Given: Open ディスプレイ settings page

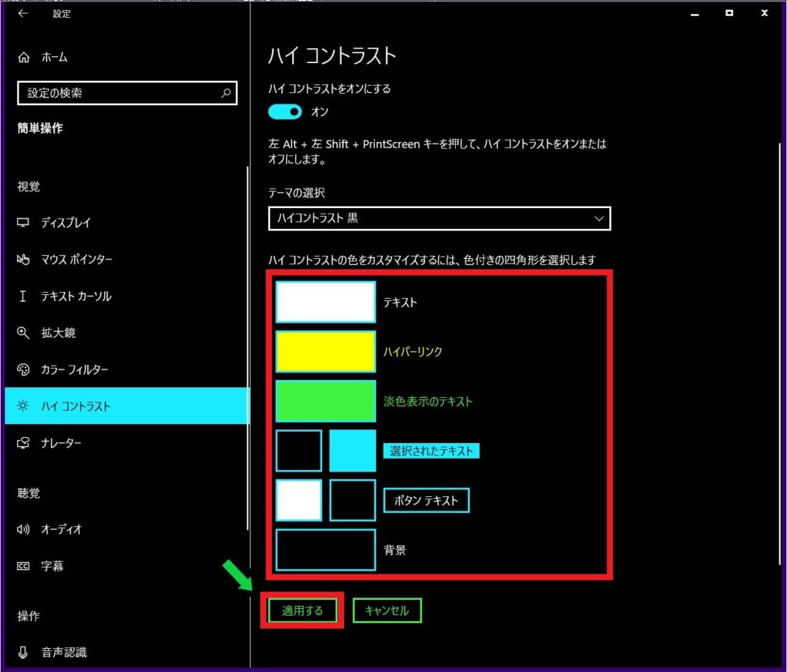Looking at the screenshot, I should pos(127,223).
